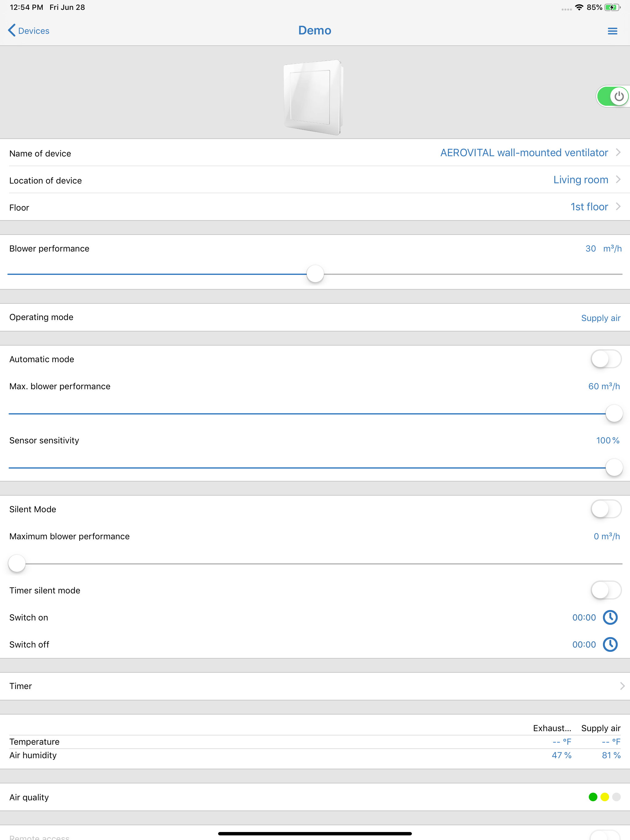
Task: Tap the Switch off clock icon
Action: (x=610, y=644)
